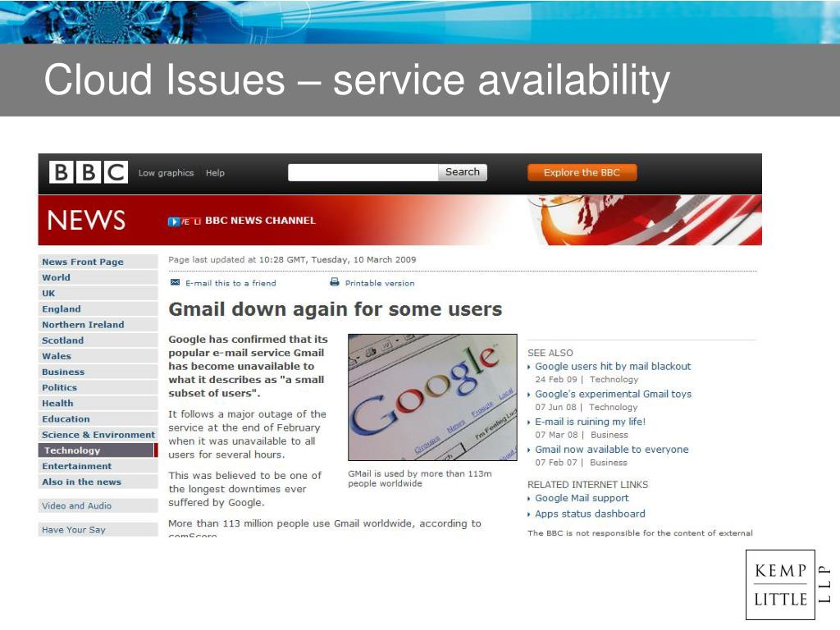Screen dimensions: 840x630
Task: Click the paragraph about longest downtimes
Action: [244, 489]
